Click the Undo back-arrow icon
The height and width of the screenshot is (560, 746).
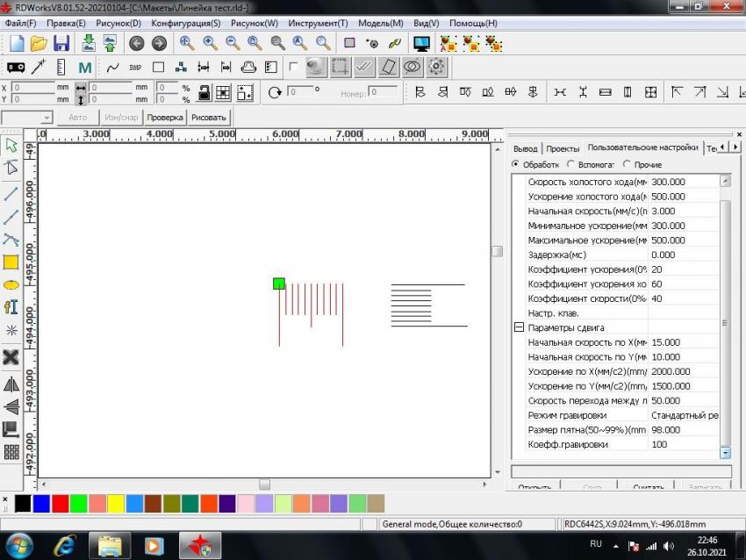tap(136, 43)
